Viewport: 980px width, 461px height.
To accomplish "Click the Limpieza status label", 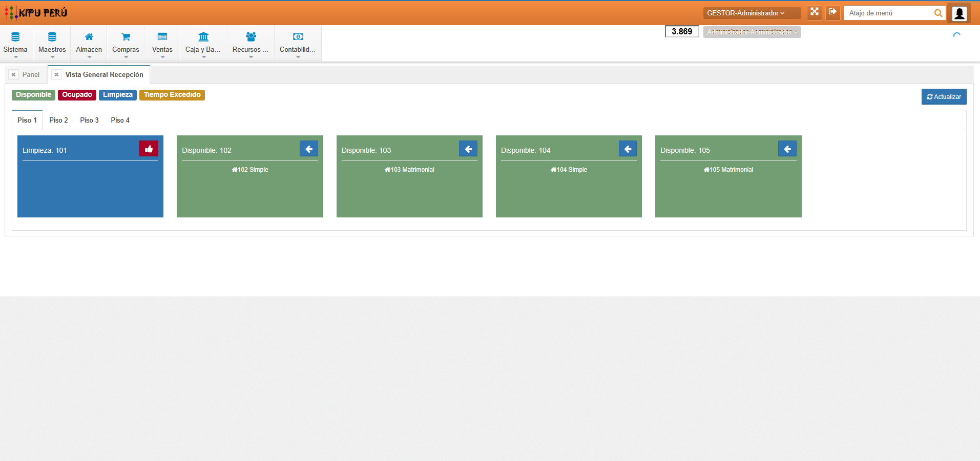I will pyautogui.click(x=117, y=95).
